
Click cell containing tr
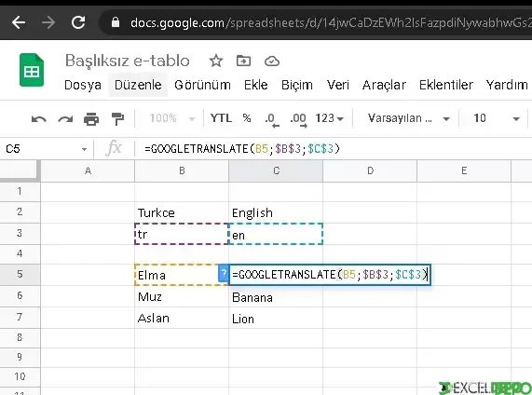coord(182,234)
